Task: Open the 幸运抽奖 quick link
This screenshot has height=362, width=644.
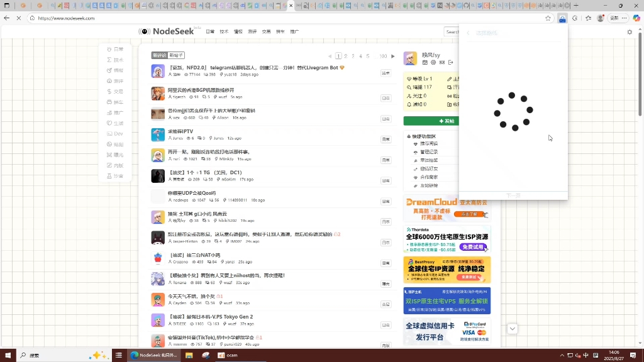Action: (x=429, y=160)
